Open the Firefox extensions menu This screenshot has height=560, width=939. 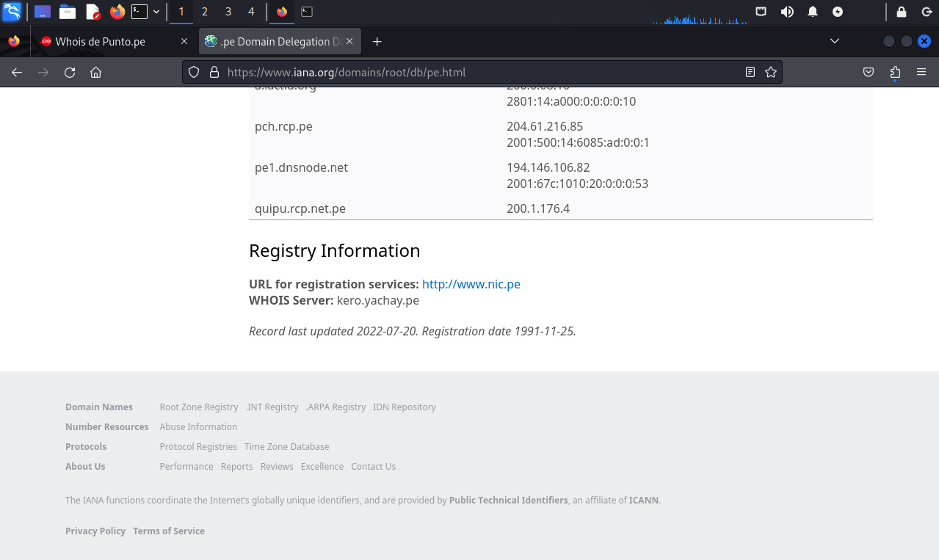[894, 72]
